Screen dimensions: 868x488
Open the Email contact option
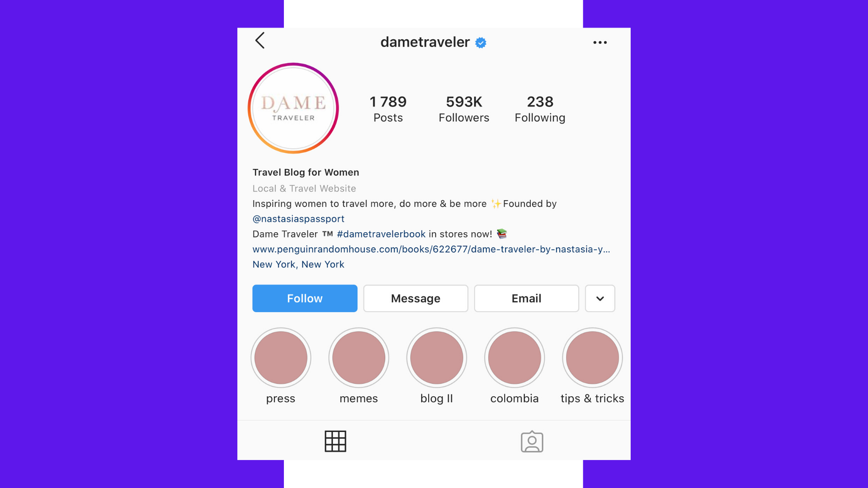[x=526, y=298]
